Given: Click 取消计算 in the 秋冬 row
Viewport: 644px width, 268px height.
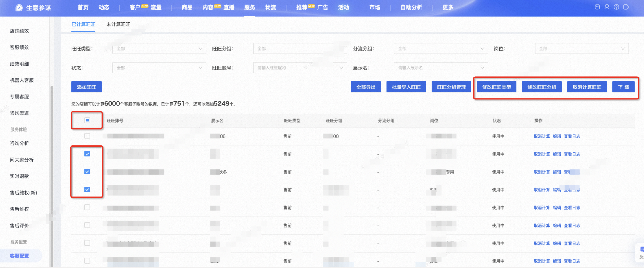Looking at the screenshot, I should coord(542,172).
